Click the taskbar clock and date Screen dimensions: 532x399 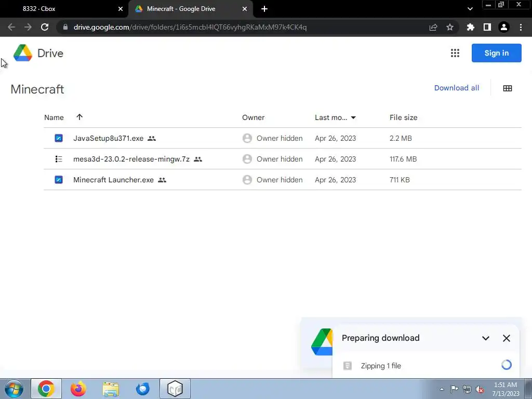coord(506,389)
